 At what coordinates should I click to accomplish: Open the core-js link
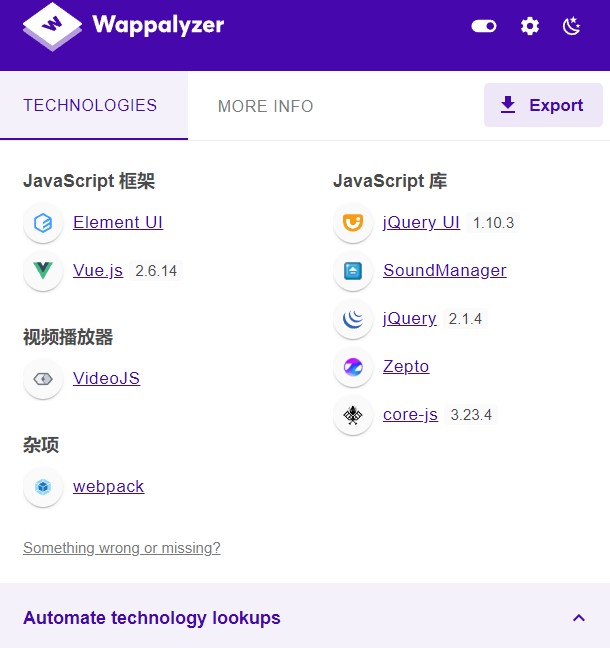410,415
